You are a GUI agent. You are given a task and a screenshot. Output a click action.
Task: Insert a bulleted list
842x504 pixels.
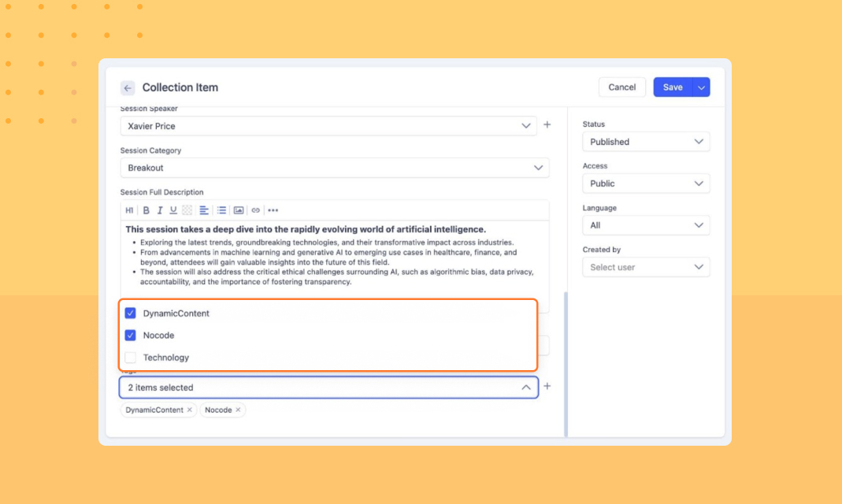click(x=221, y=210)
